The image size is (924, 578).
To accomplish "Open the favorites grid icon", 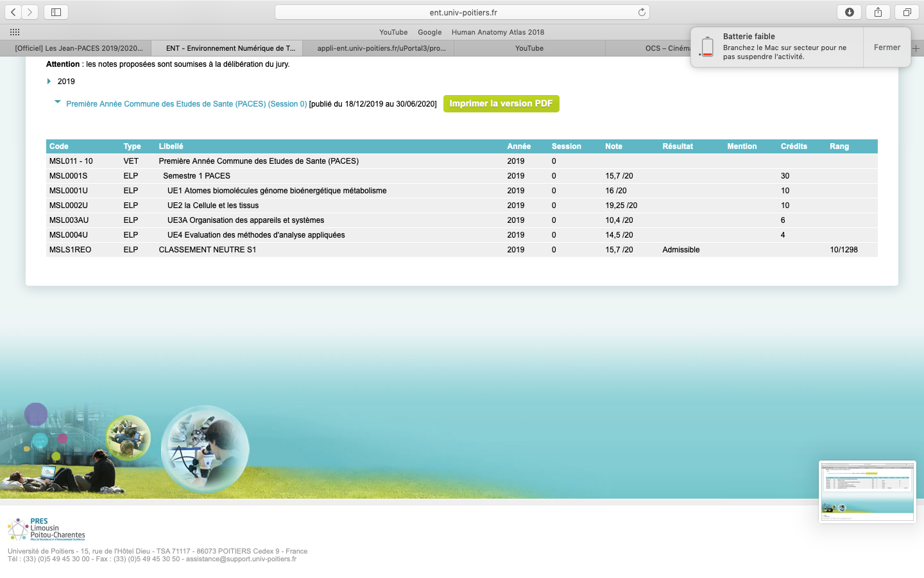I will point(15,32).
